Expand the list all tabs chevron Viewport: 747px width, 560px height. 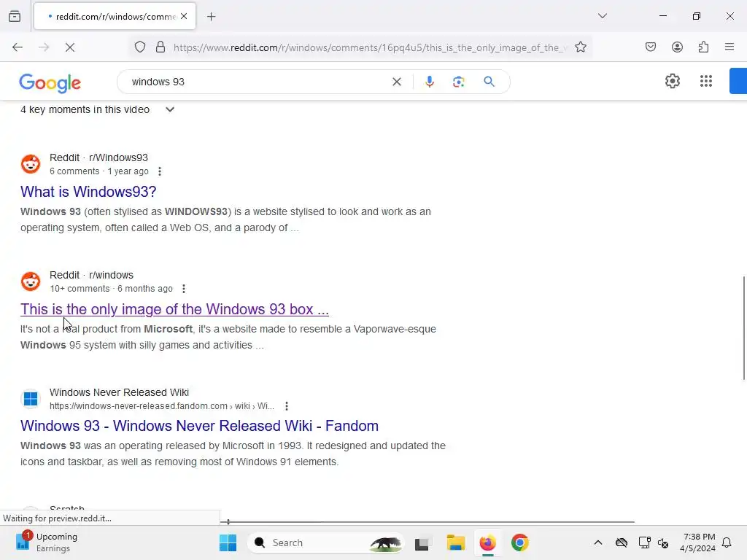(x=602, y=16)
